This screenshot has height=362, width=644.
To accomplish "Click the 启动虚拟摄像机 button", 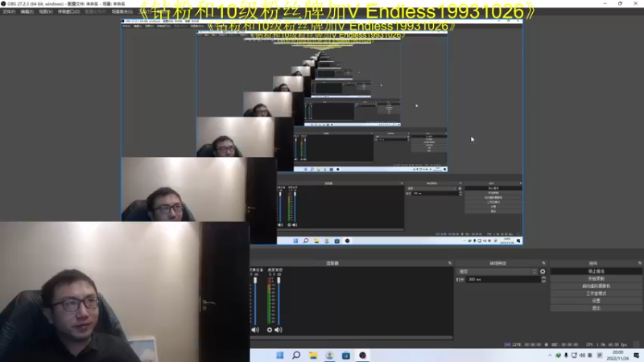I will tap(596, 286).
